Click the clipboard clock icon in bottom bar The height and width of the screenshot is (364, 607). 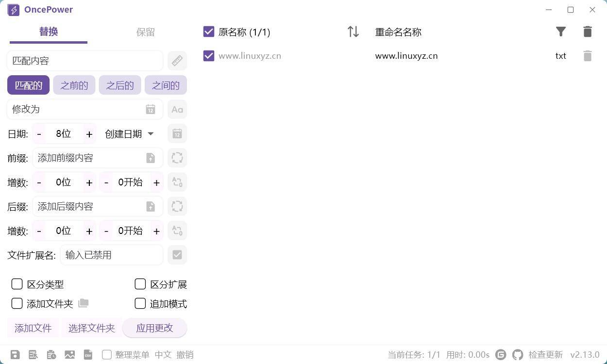coord(51,355)
